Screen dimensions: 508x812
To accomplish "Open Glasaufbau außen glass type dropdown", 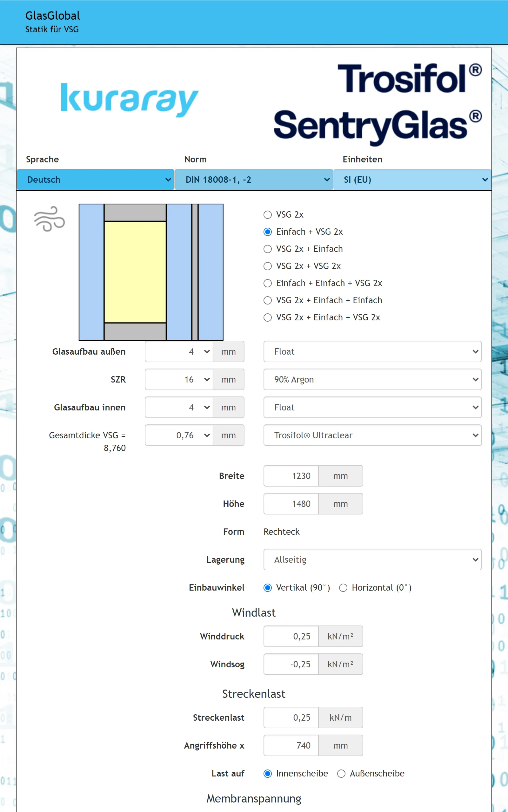I will [x=372, y=351].
